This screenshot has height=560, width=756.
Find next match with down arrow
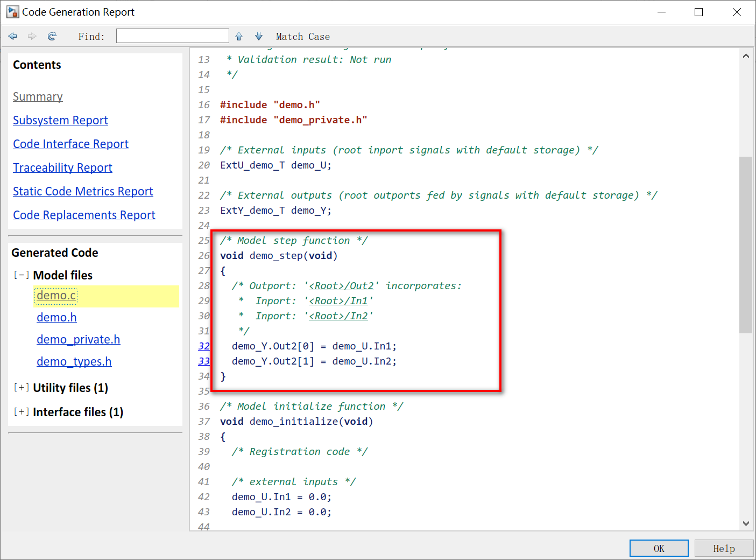pos(259,36)
